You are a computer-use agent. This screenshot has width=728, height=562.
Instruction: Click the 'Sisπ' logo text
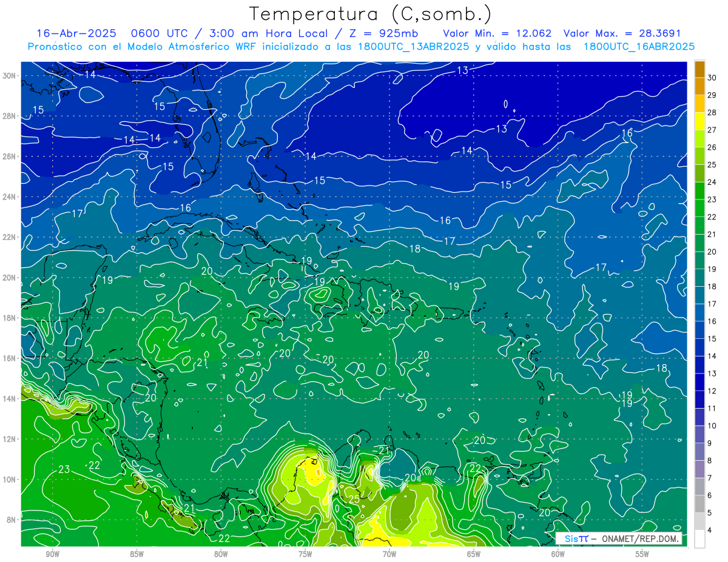tap(576, 538)
